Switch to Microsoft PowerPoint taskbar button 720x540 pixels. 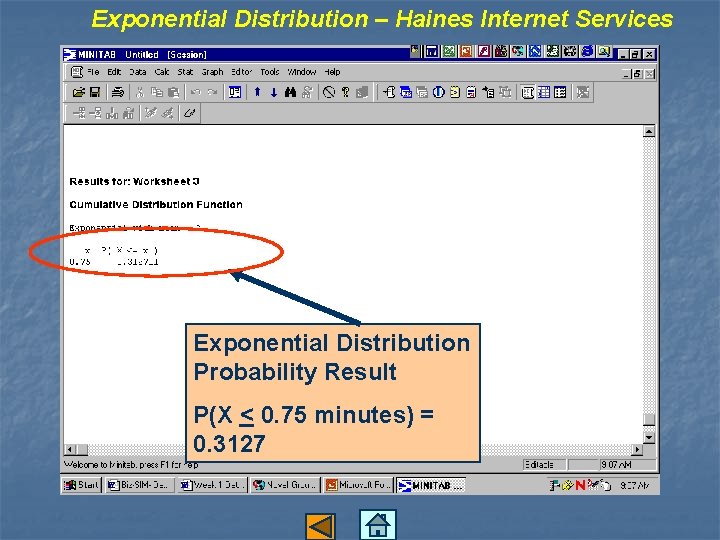[x=358, y=485]
